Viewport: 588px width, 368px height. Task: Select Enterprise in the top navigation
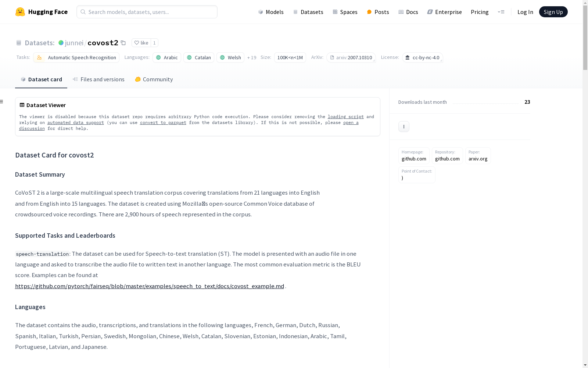(x=444, y=12)
